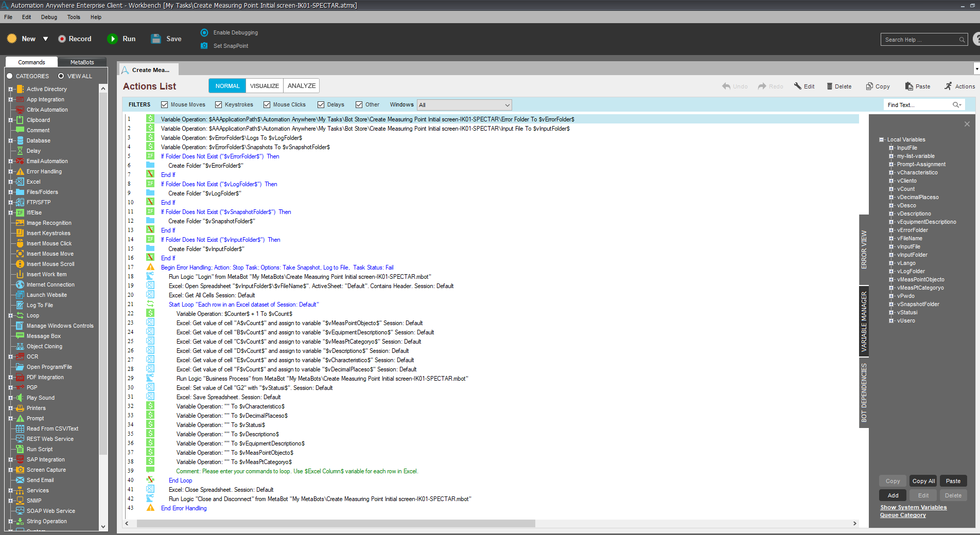Viewport: 980px width, 535px height.
Task: Toggle the Keystrokes filter checkbox
Action: 219,105
